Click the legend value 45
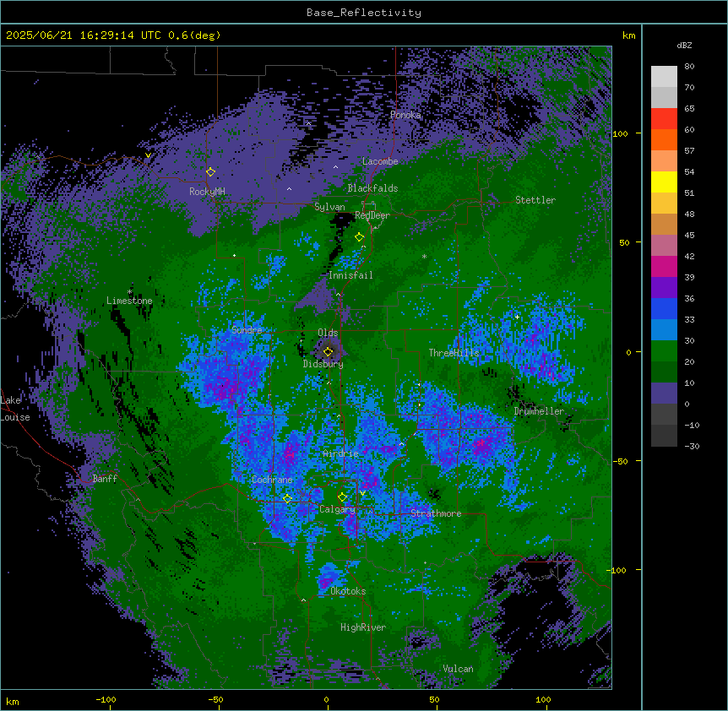 (x=689, y=236)
